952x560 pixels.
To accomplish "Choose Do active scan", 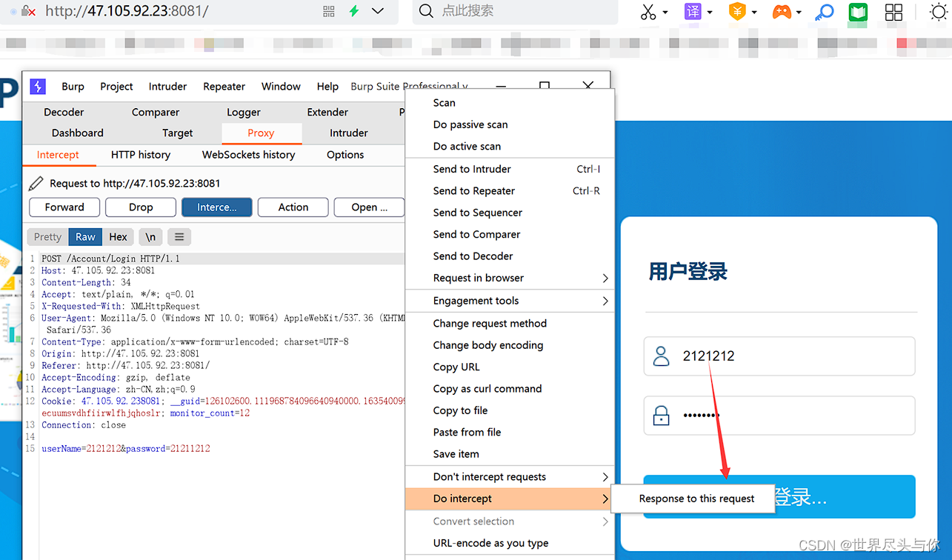I will [510, 147].
